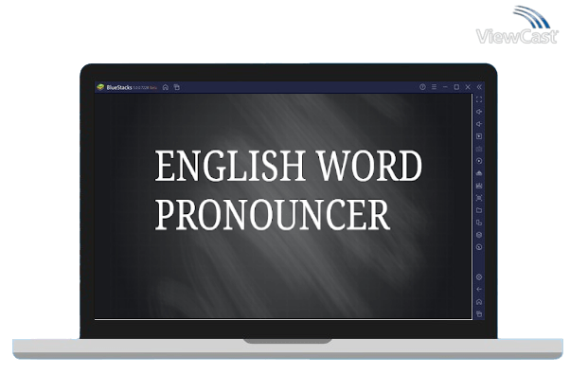Viewport: 570px width, 392px height.
Task: Open the BlueStacks help question-mark icon
Action: click(x=422, y=87)
